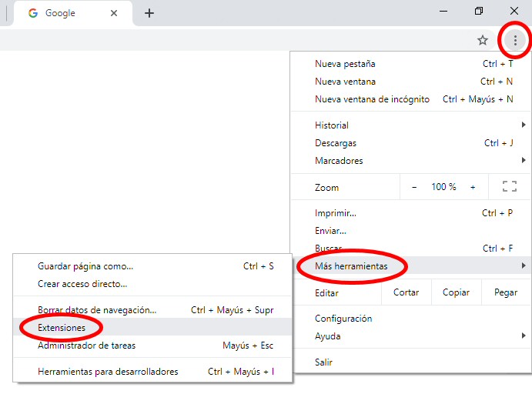Toggle fullscreen mode icon in Zoom row
This screenshot has height=404, width=532.
pyautogui.click(x=509, y=187)
